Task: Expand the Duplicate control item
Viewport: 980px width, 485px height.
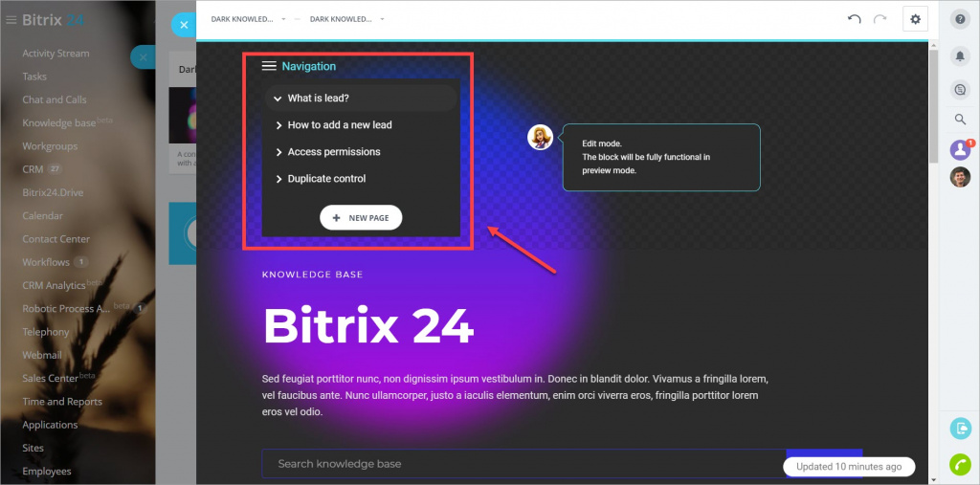Action: pyautogui.click(x=279, y=180)
